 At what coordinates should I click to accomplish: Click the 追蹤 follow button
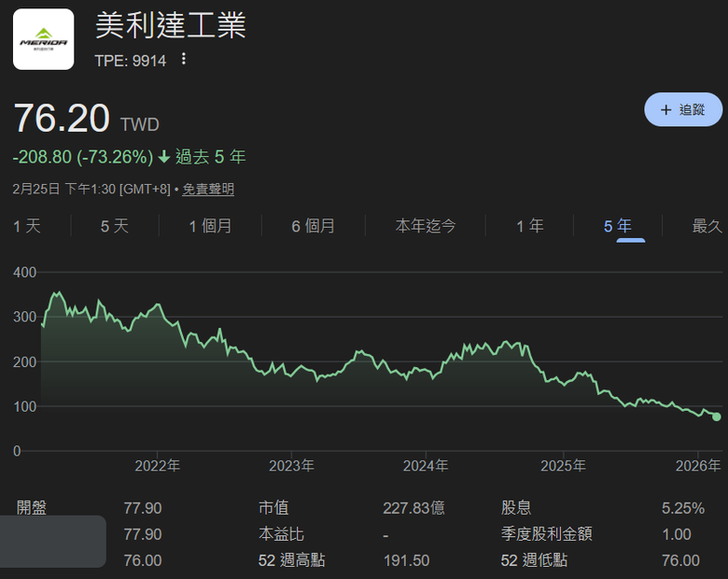683,109
